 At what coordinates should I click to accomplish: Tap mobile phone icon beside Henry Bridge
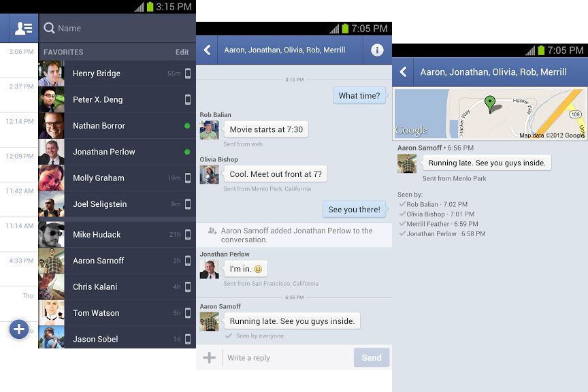[188, 73]
